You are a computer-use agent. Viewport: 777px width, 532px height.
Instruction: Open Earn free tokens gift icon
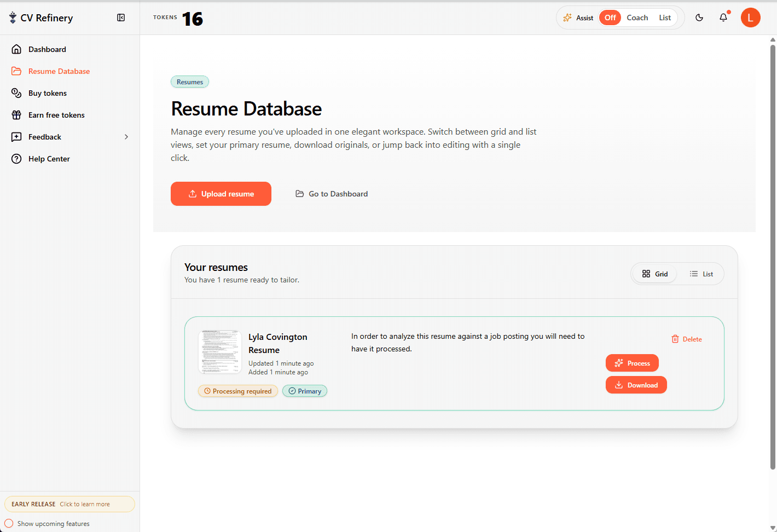(16, 115)
